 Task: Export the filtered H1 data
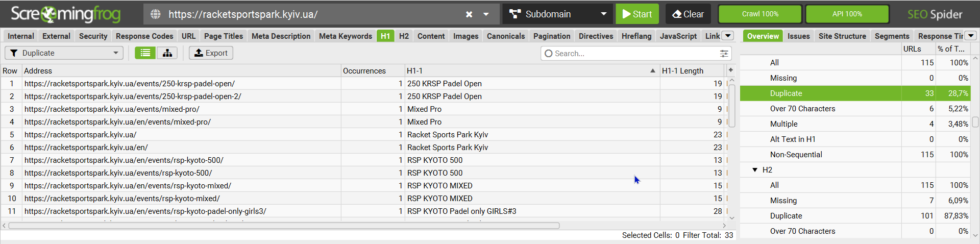click(x=211, y=53)
